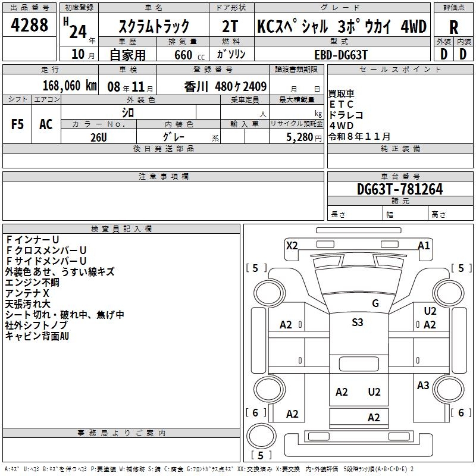Click damage mark X2 on the diagram
Screen dimensions: 476x476
click(x=292, y=245)
